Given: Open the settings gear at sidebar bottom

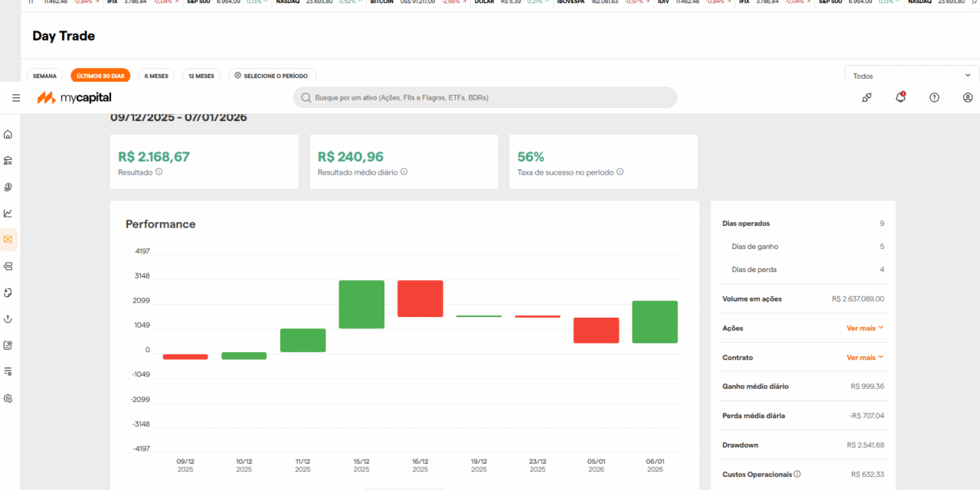Looking at the screenshot, I should [8, 398].
